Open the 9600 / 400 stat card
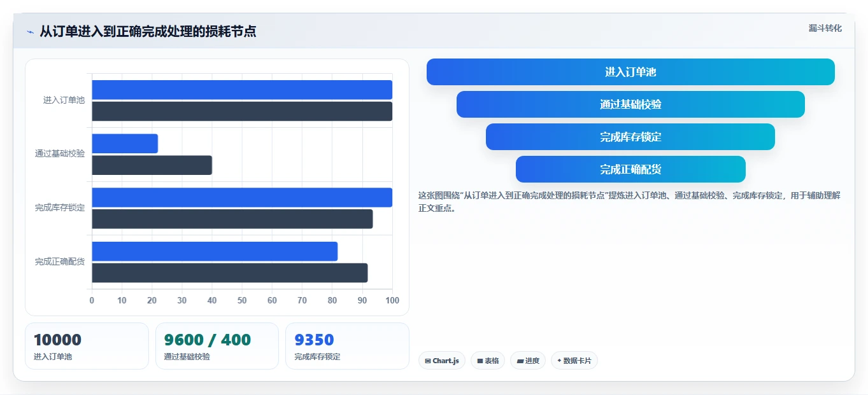868x395 pixels. pos(217,346)
